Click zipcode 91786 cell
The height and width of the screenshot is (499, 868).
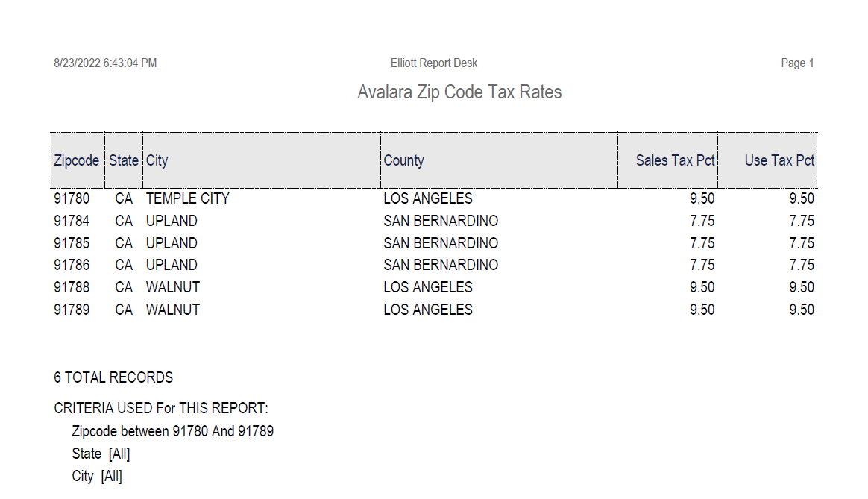pyautogui.click(x=72, y=266)
